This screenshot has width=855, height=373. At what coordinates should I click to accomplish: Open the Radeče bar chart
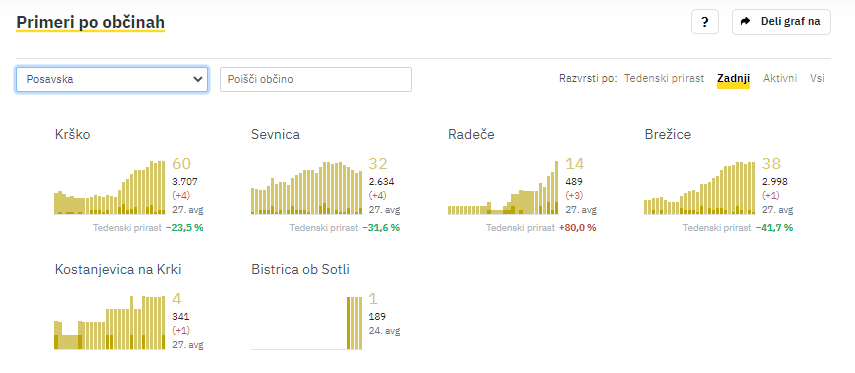(x=503, y=187)
